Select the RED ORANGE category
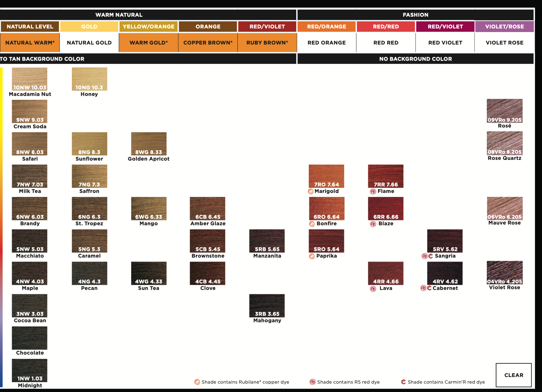This screenshot has width=542, height=392. (x=326, y=43)
